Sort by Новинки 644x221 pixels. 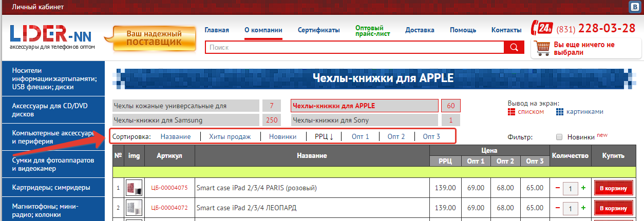[x=282, y=136]
